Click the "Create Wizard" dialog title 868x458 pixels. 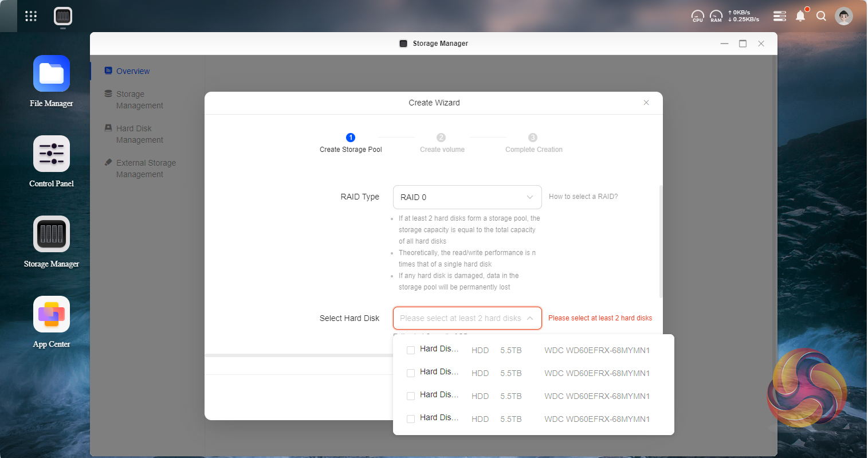[434, 103]
